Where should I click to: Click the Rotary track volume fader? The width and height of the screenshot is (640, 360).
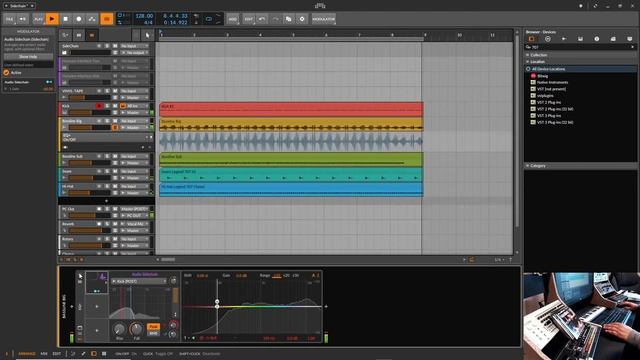coord(89,246)
